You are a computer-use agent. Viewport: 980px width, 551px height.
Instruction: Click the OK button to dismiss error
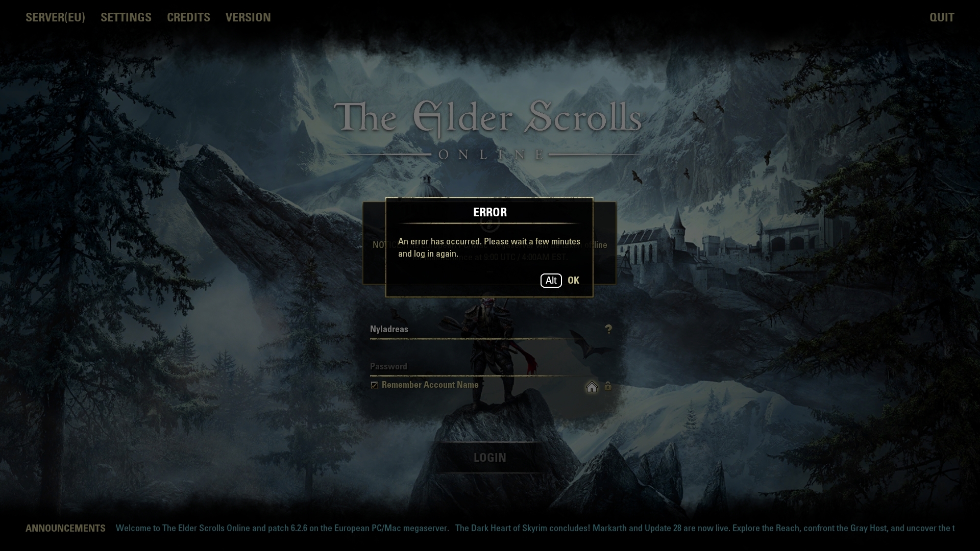coord(573,280)
